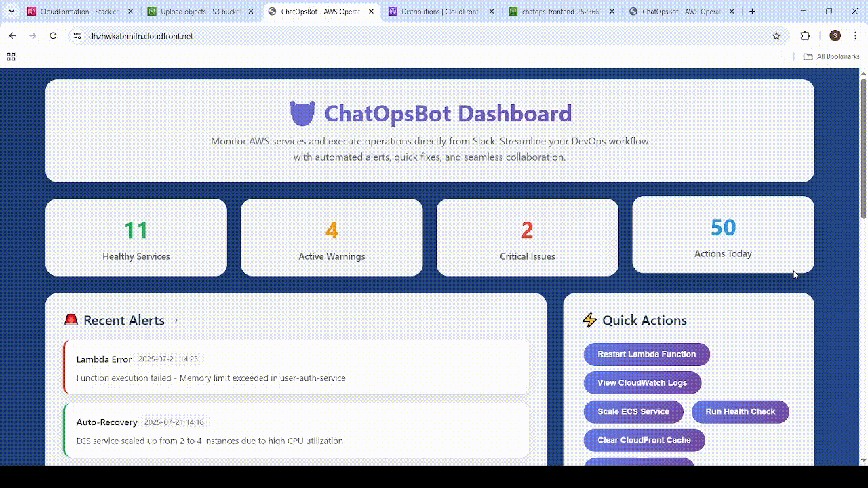Screen dimensions: 868x488
Task: Click the grid icon on the bookmarks bar
Action: 11,56
